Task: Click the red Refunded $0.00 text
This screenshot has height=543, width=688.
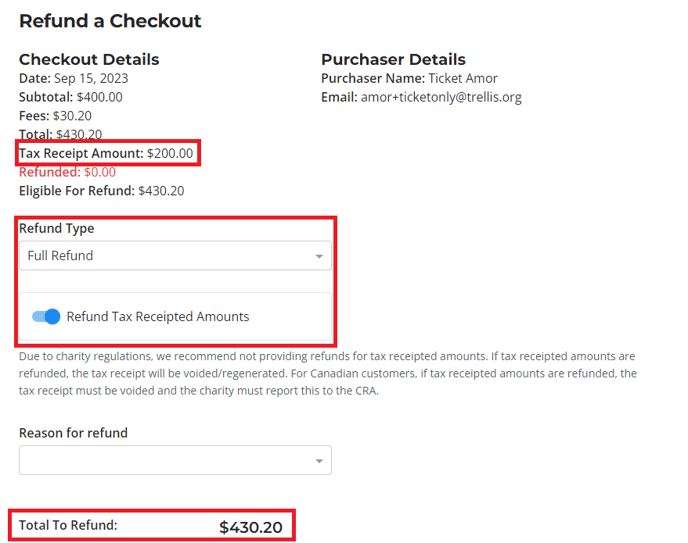Action: pyautogui.click(x=67, y=172)
